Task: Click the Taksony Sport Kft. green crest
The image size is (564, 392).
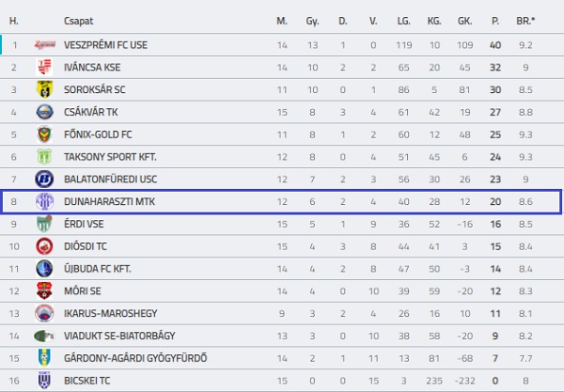Action: (x=43, y=157)
